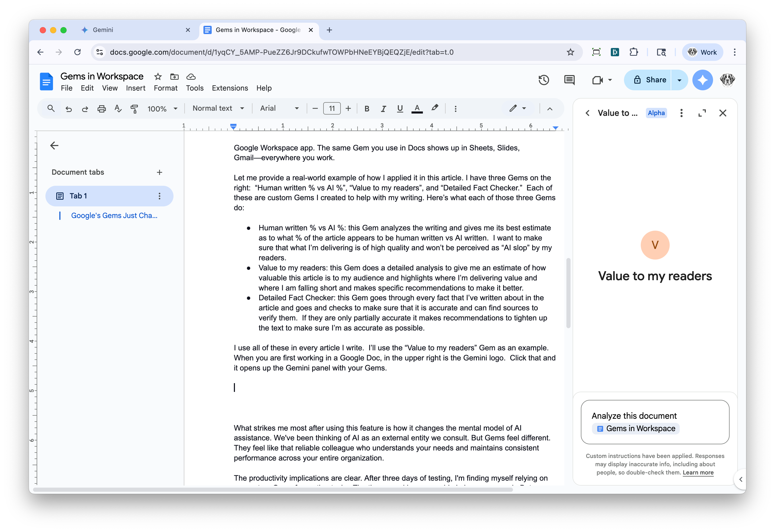Click the Share button
Screen dimensions: 775x532
tap(648, 80)
